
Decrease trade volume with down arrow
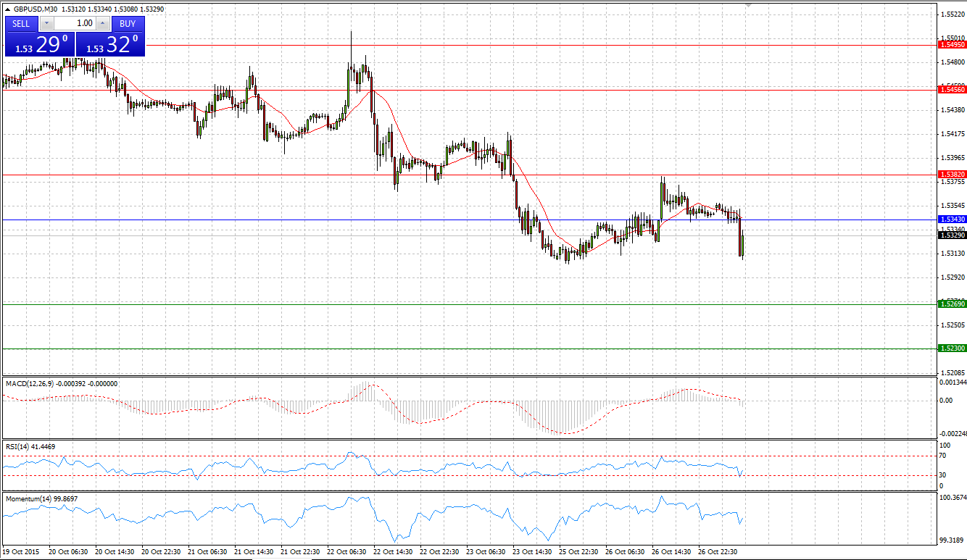click(46, 23)
